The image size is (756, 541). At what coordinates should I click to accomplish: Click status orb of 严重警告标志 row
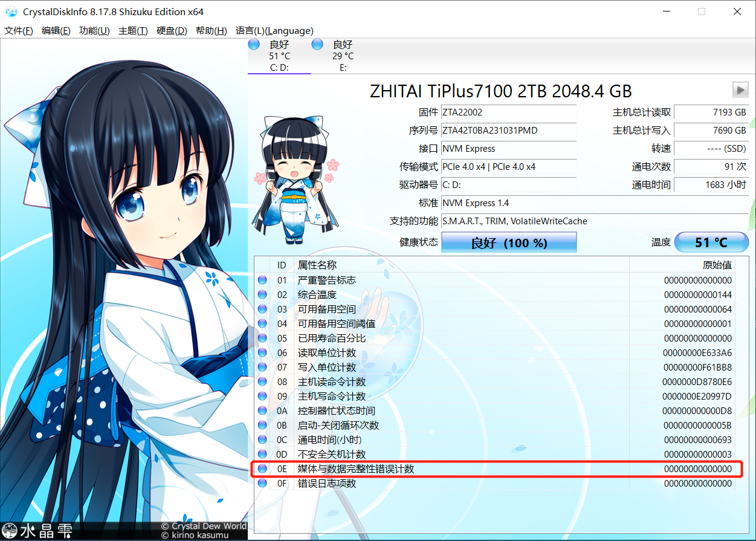pos(262,280)
